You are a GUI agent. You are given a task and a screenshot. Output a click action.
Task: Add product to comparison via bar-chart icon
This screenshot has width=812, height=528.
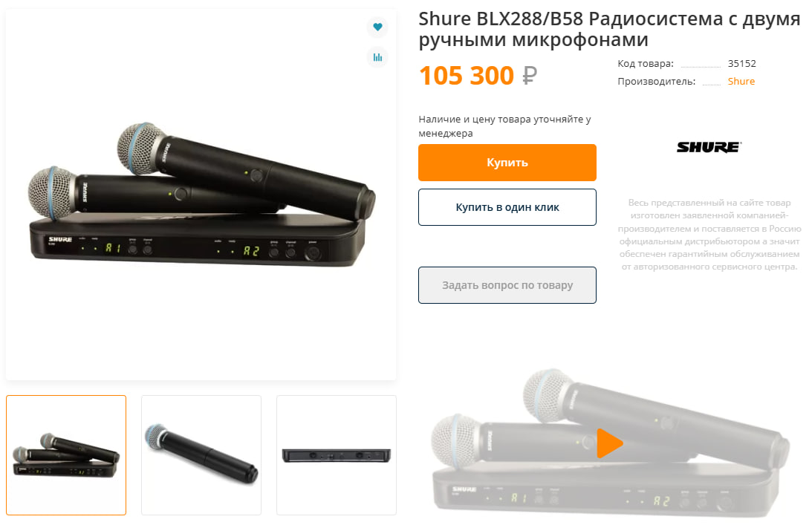tap(377, 57)
